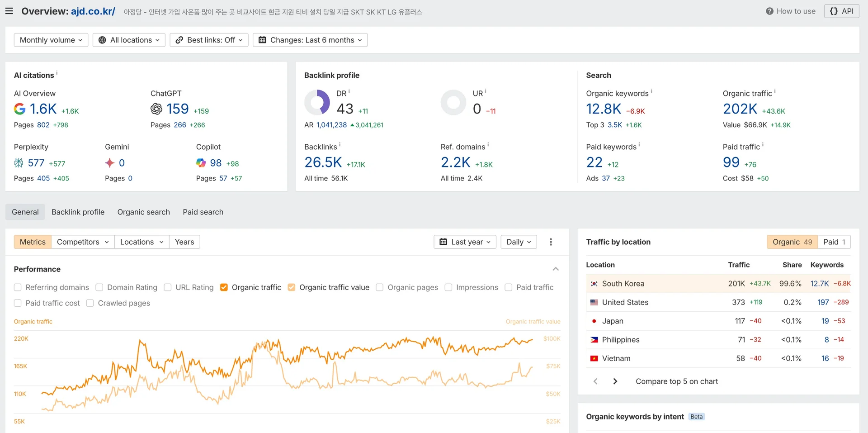Click the Perplexity icon

pos(19,162)
